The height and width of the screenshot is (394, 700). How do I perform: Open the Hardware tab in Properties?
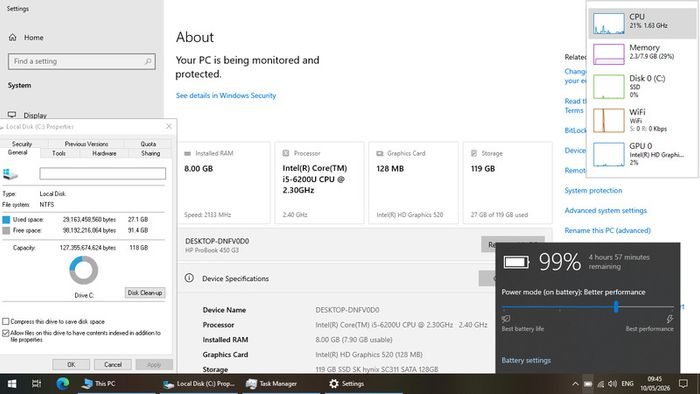tap(104, 153)
